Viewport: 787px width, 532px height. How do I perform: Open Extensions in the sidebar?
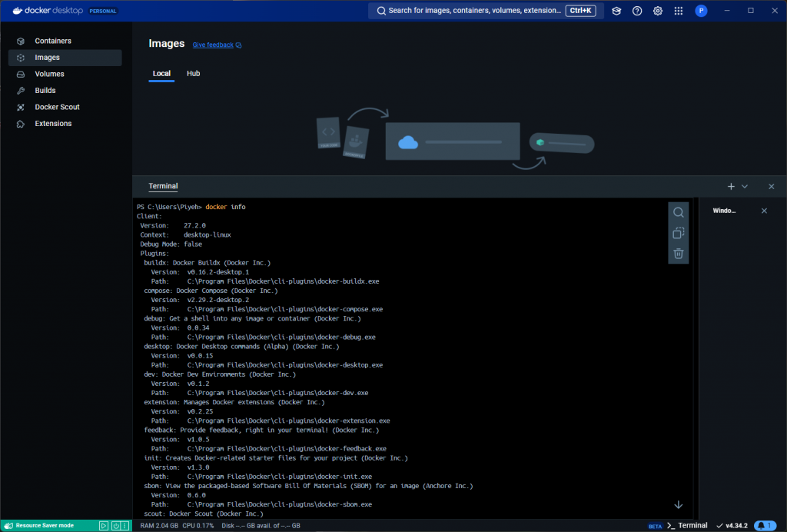pyautogui.click(x=65, y=124)
